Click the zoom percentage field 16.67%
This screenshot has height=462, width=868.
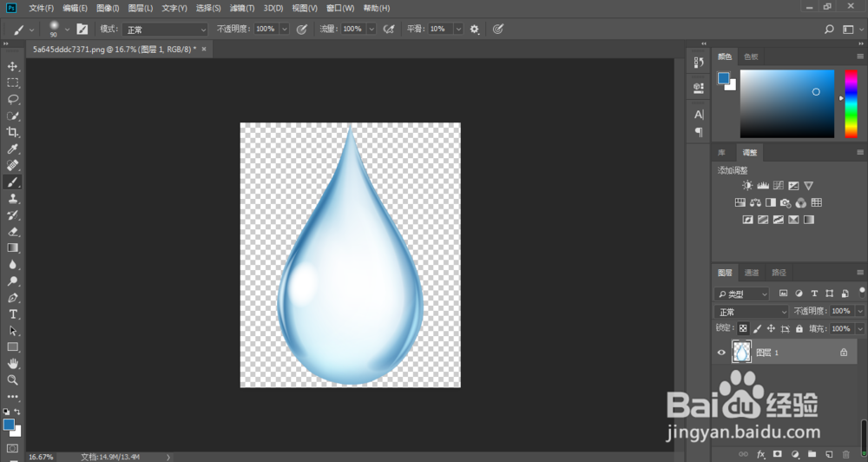(x=41, y=457)
